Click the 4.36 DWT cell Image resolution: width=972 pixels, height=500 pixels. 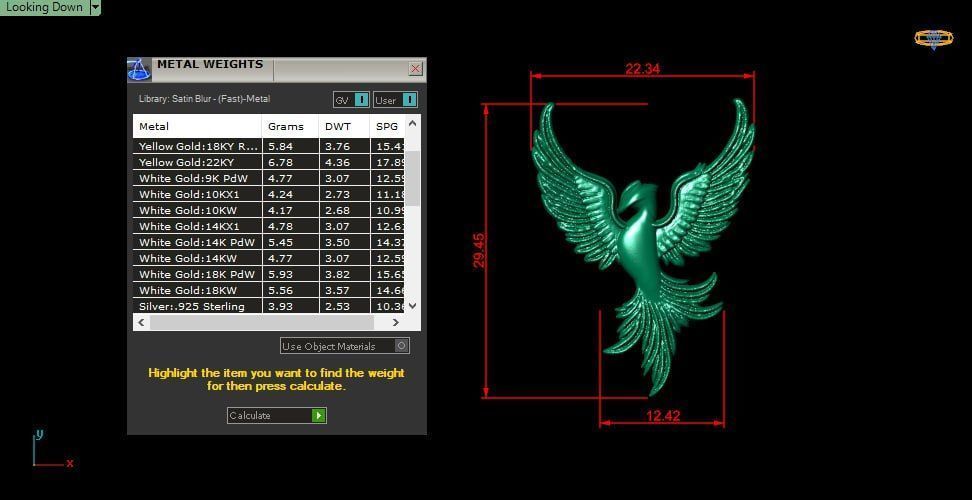(344, 162)
